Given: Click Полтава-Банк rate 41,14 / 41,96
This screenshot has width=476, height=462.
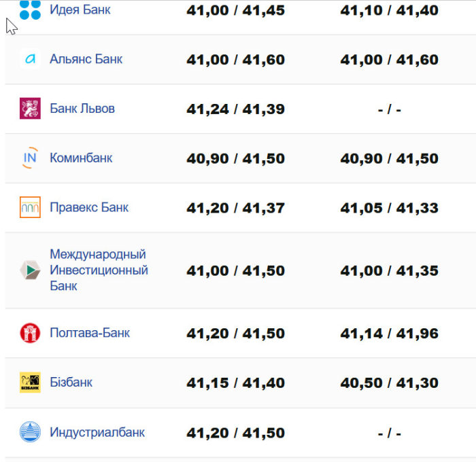Looking at the screenshot, I should point(389,334).
